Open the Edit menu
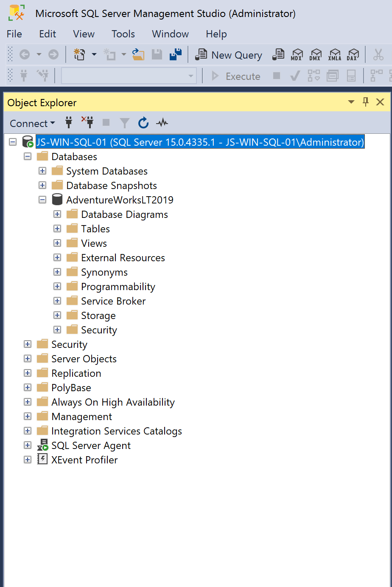The width and height of the screenshot is (392, 587). pyautogui.click(x=48, y=34)
